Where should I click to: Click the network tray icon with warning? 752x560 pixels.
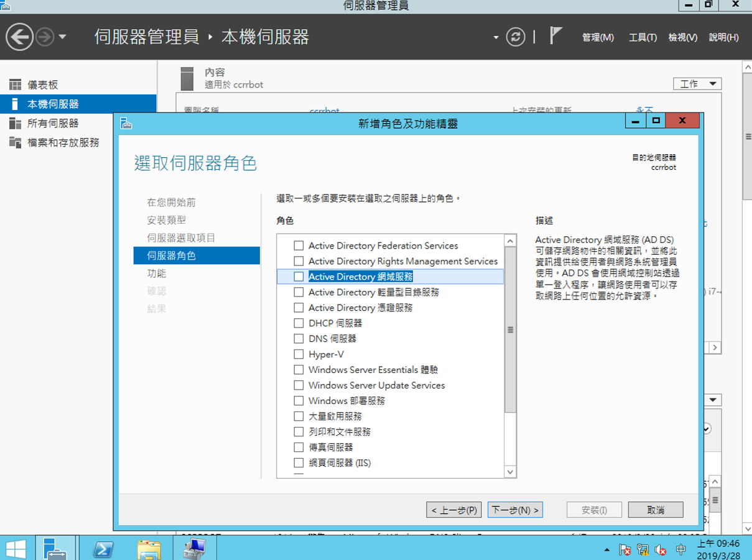pos(643,550)
